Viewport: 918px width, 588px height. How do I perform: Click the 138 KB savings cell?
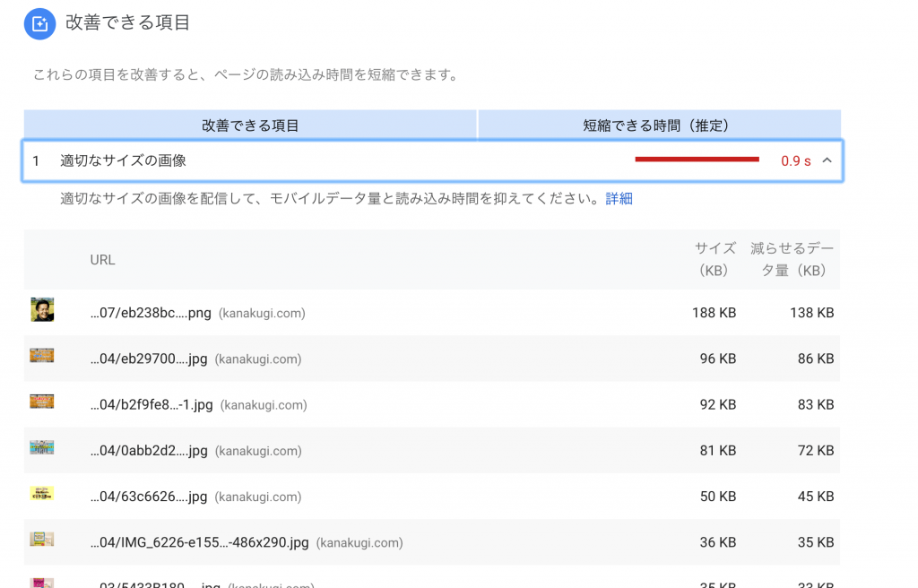pos(811,313)
